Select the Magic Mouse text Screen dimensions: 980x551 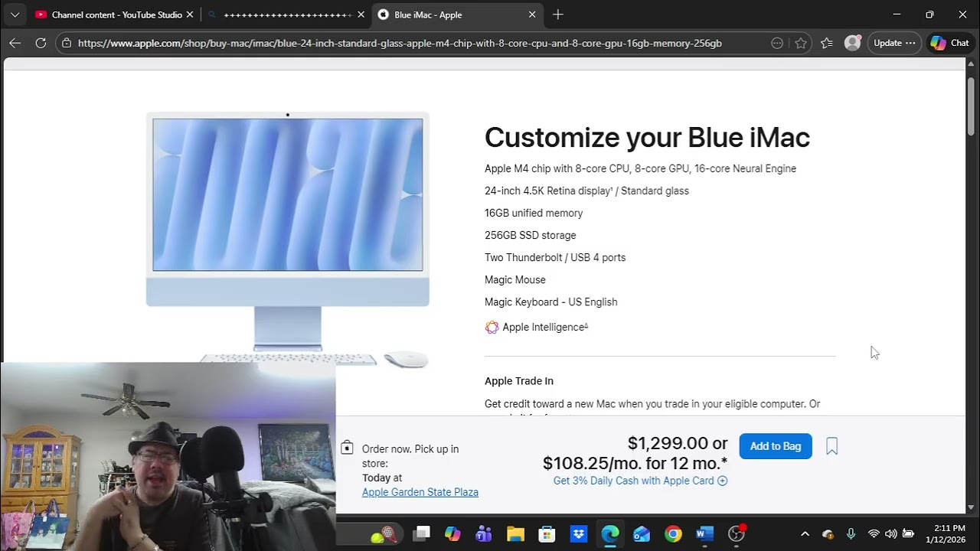(x=515, y=279)
